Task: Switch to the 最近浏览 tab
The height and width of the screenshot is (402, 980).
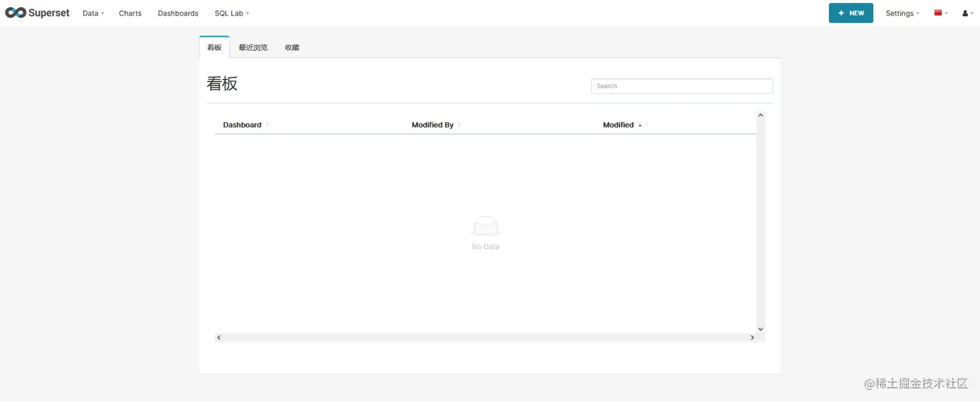Action: (x=253, y=47)
